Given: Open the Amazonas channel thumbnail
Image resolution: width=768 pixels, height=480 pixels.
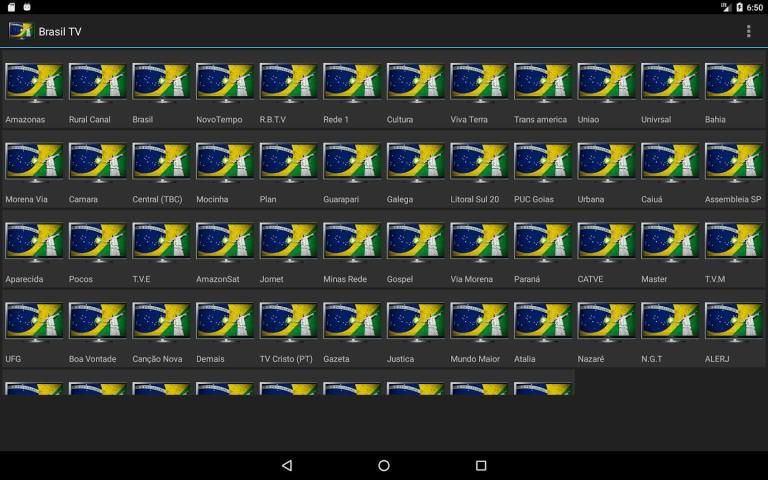Looking at the screenshot, I should (x=33, y=84).
